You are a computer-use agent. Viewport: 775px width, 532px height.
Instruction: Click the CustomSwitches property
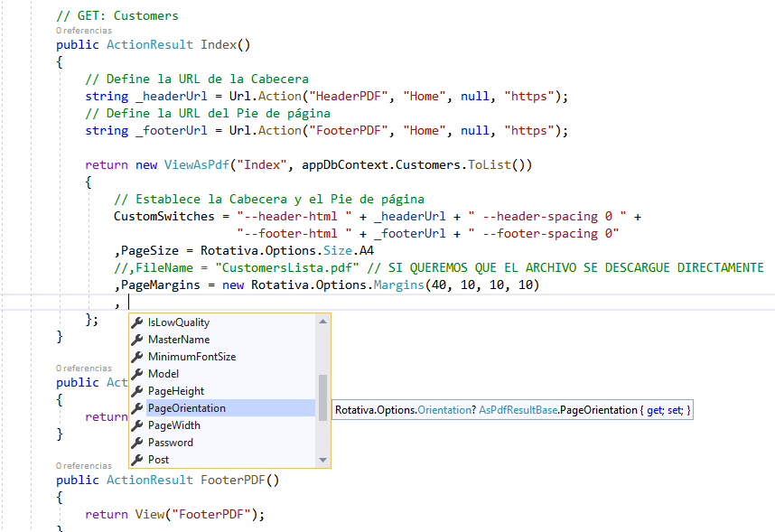pos(164,216)
